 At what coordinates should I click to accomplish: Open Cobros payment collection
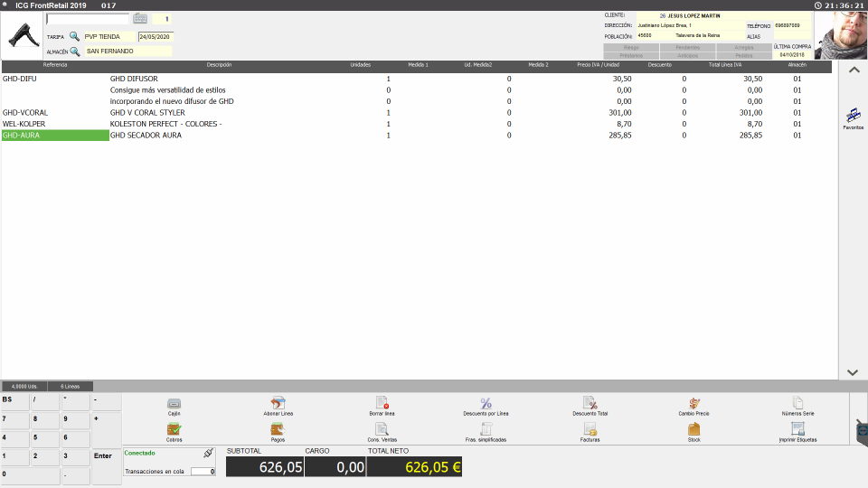[174, 432]
